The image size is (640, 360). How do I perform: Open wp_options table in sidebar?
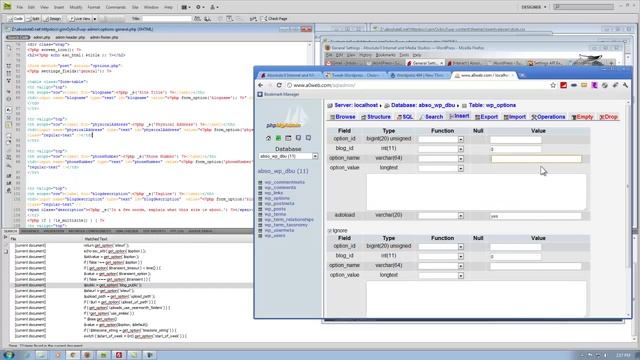tap(277, 198)
